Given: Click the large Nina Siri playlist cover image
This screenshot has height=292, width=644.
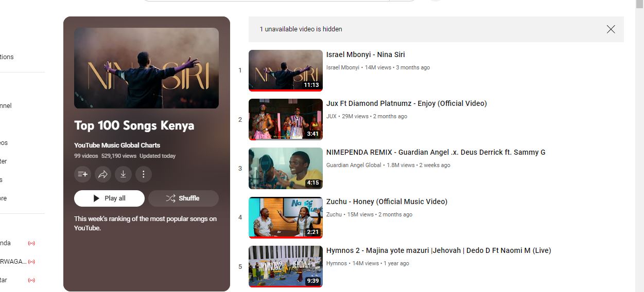Looking at the screenshot, I should click(x=146, y=68).
